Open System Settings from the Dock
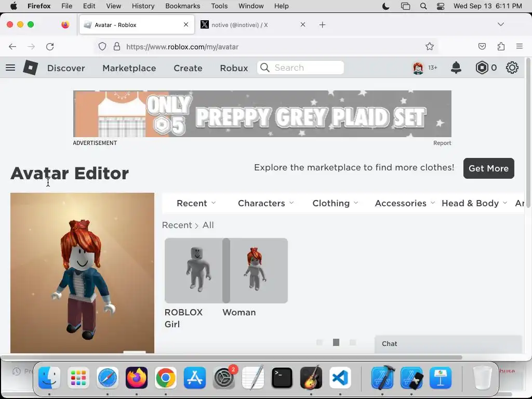This screenshot has width=532, height=399. [224, 378]
